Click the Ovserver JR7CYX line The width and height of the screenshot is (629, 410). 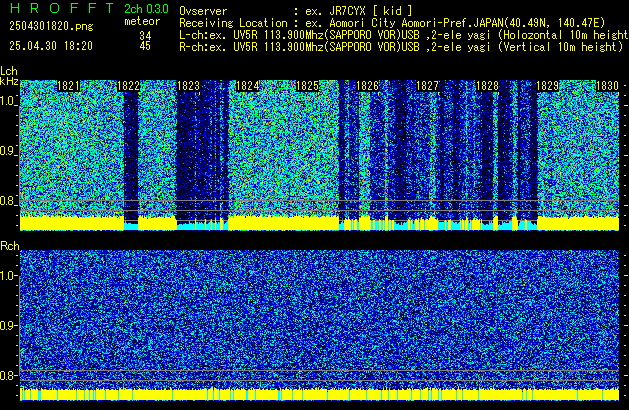296,11
